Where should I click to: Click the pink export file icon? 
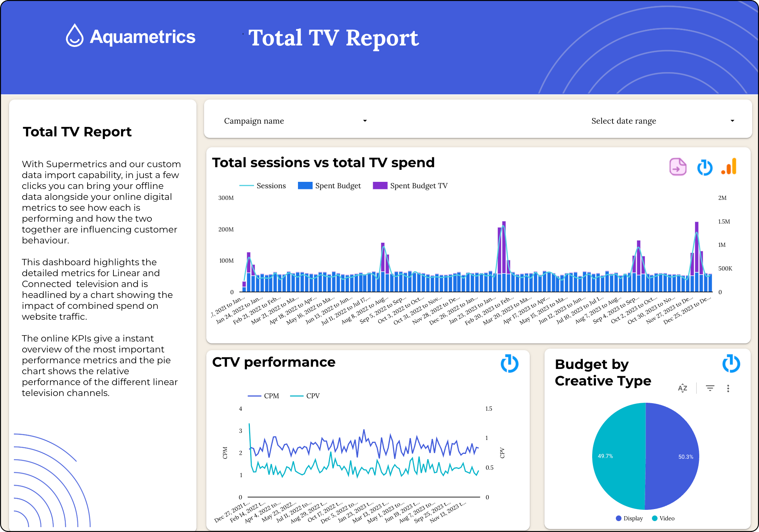[677, 167]
